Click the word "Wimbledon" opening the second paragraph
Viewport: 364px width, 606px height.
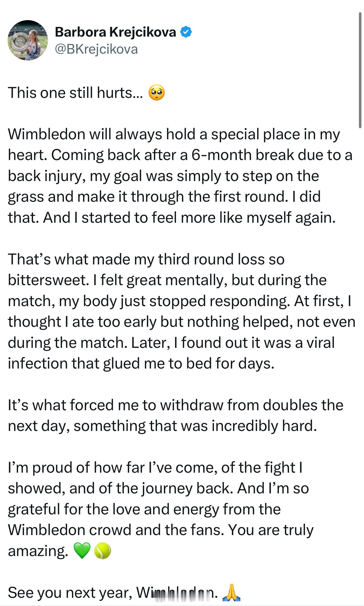coord(46,134)
